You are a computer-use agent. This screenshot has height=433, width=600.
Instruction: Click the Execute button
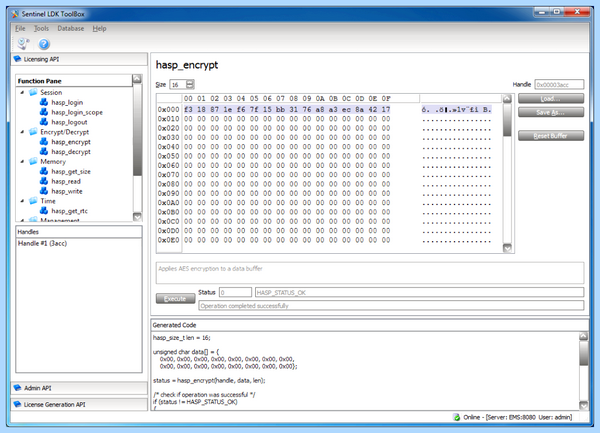point(176,299)
